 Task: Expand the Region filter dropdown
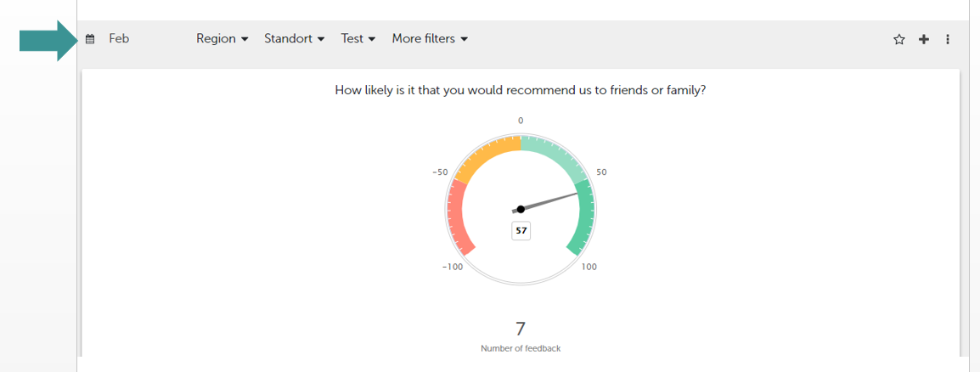click(222, 39)
